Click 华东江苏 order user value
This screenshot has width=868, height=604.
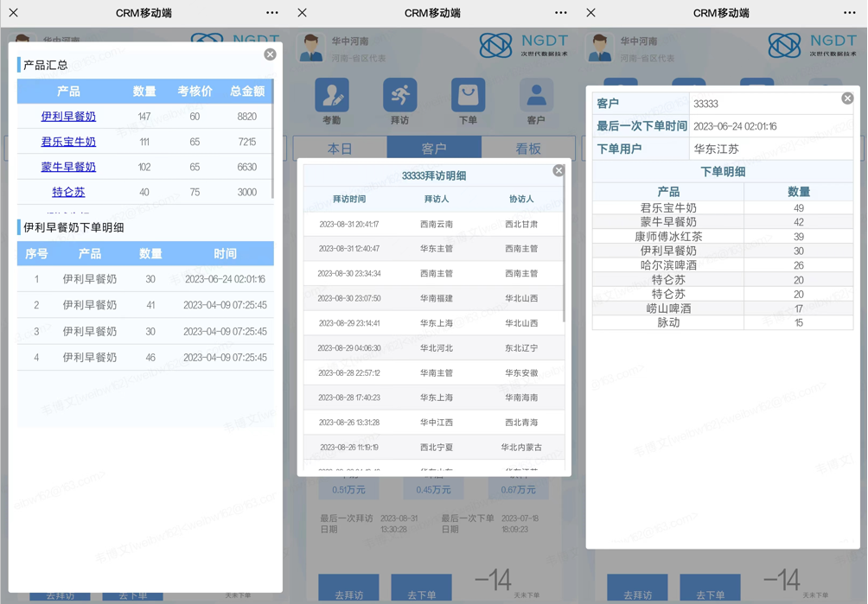717,149
